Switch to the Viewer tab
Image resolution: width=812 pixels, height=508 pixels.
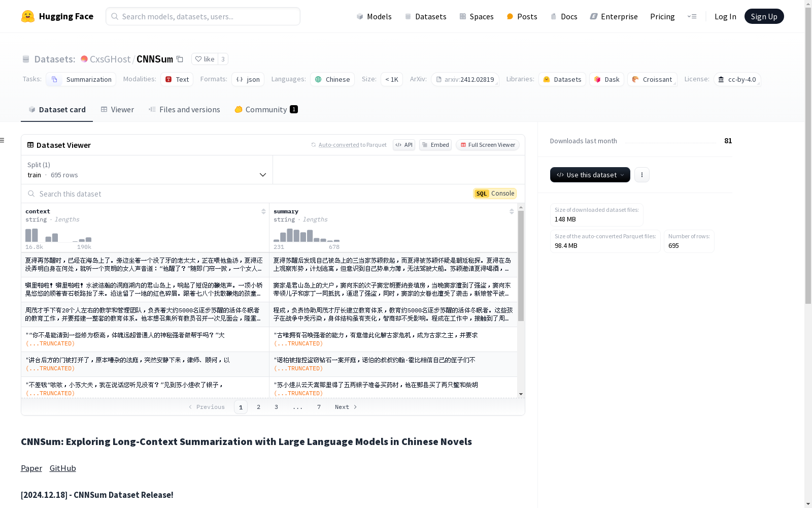click(117, 109)
